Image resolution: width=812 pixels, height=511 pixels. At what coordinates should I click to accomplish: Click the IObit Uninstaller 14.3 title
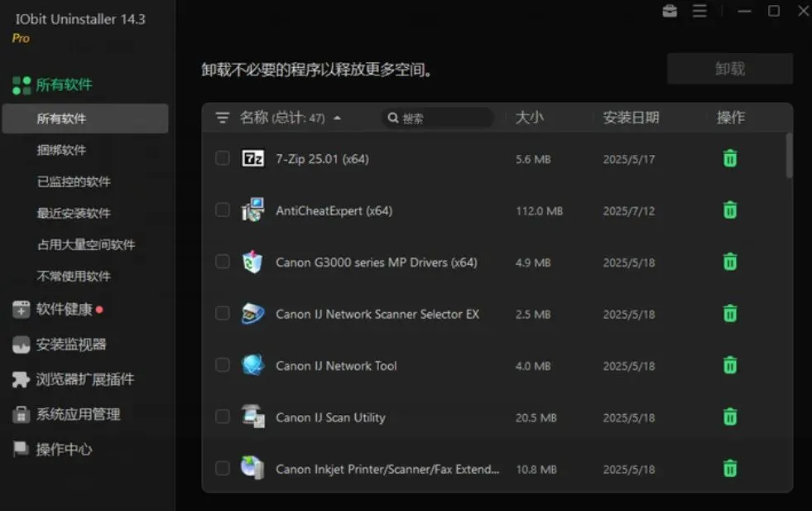coord(80,19)
